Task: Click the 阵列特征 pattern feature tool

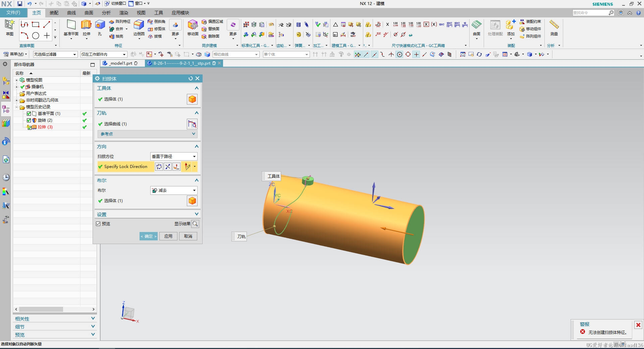Action: (x=120, y=21)
